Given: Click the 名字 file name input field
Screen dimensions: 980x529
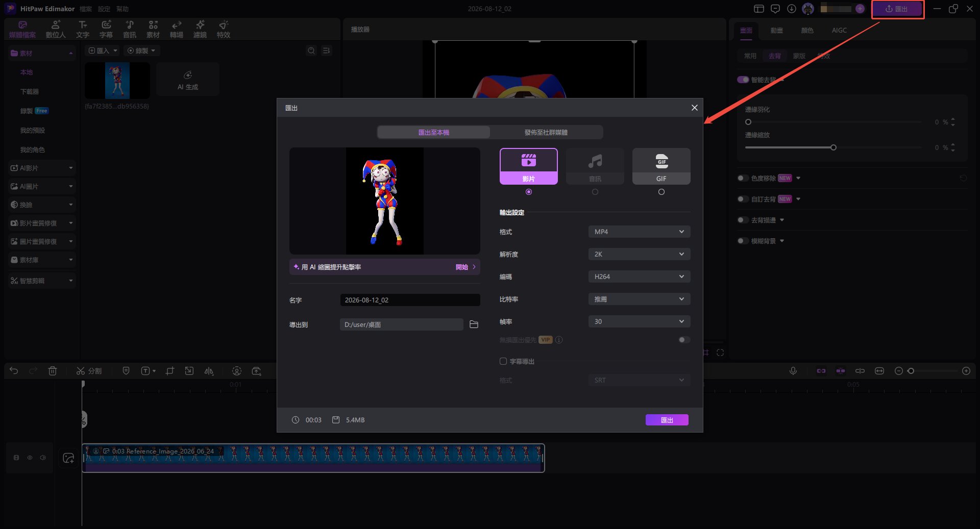Looking at the screenshot, I should point(410,300).
